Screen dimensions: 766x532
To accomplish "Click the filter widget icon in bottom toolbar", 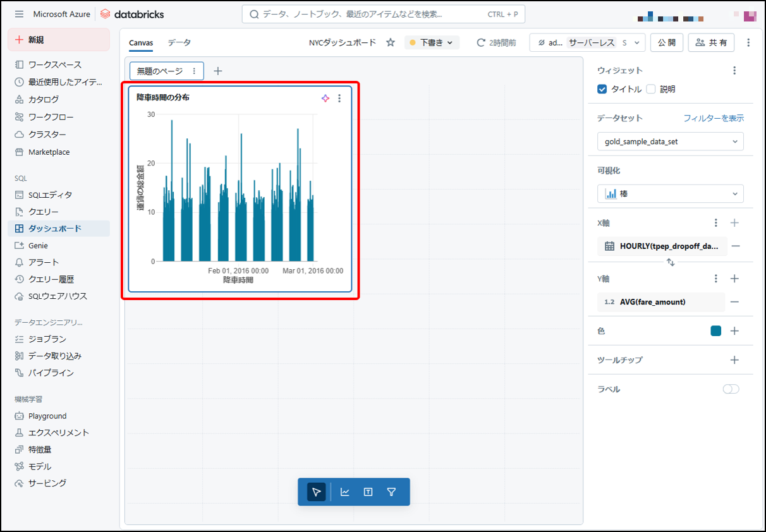I will pos(391,492).
